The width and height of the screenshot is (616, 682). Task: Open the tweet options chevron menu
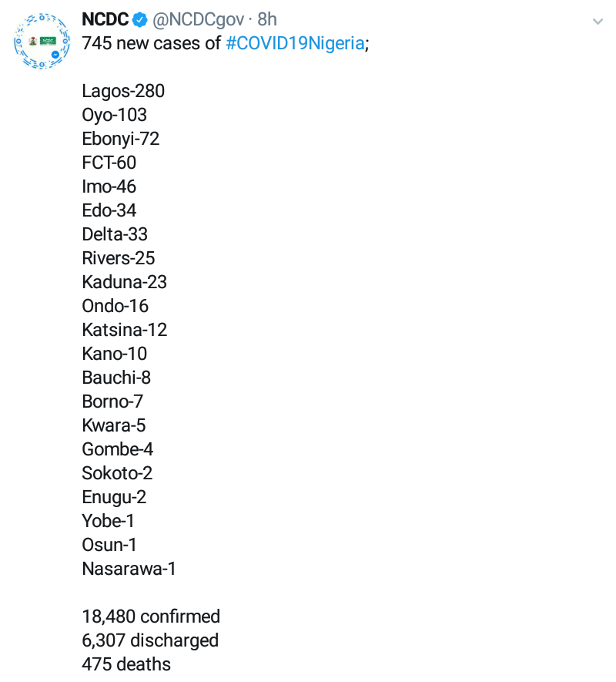click(598, 22)
